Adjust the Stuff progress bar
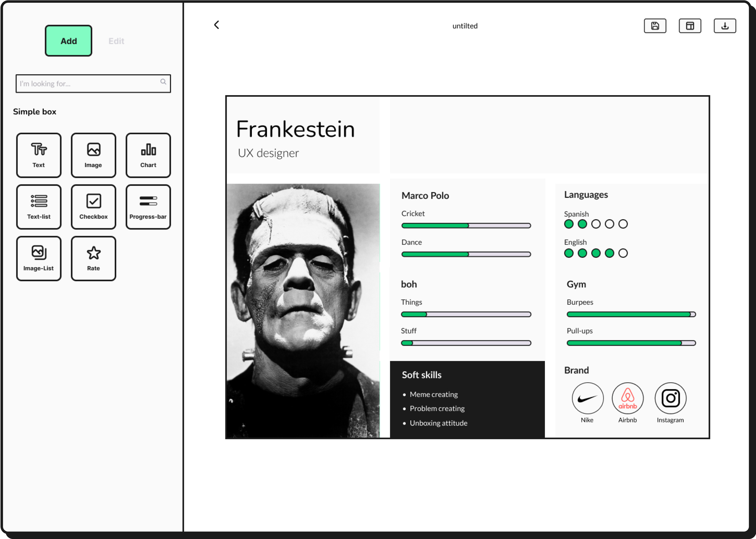 (x=466, y=343)
